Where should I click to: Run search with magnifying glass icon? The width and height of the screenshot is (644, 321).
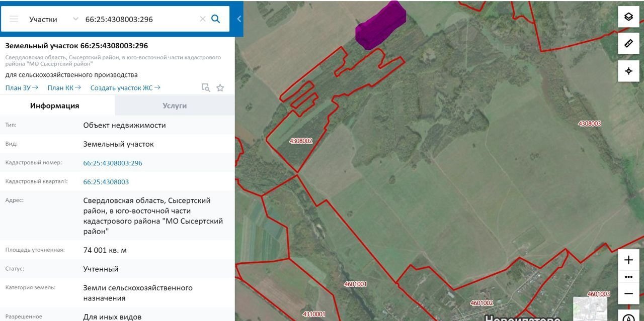(216, 19)
